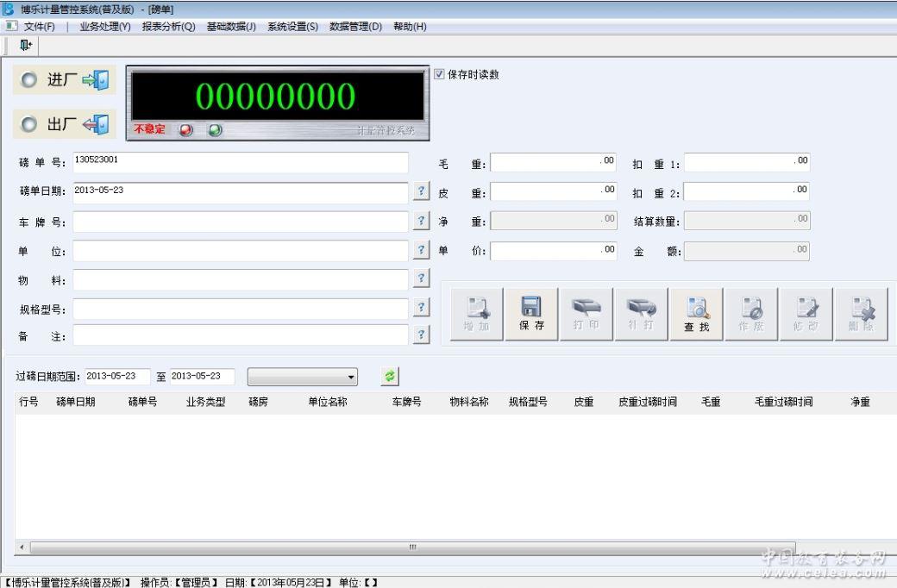Click the 查找 (find) magnifier button
The height and width of the screenshot is (588, 897).
click(697, 314)
